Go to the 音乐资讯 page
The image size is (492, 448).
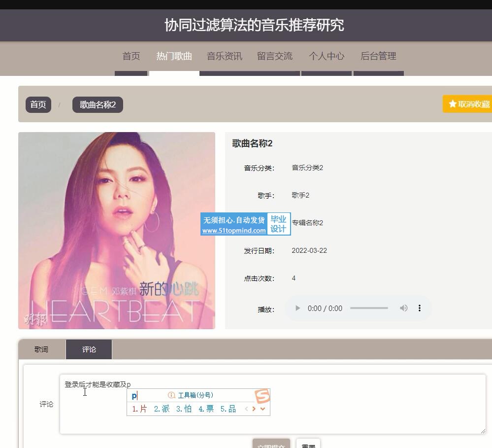click(225, 56)
